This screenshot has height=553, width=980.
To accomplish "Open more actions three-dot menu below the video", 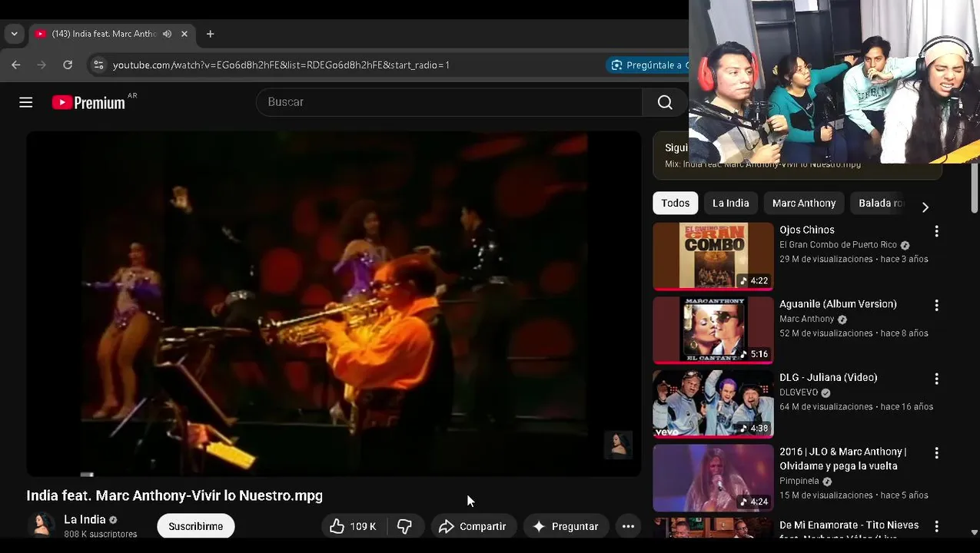I will point(628,526).
